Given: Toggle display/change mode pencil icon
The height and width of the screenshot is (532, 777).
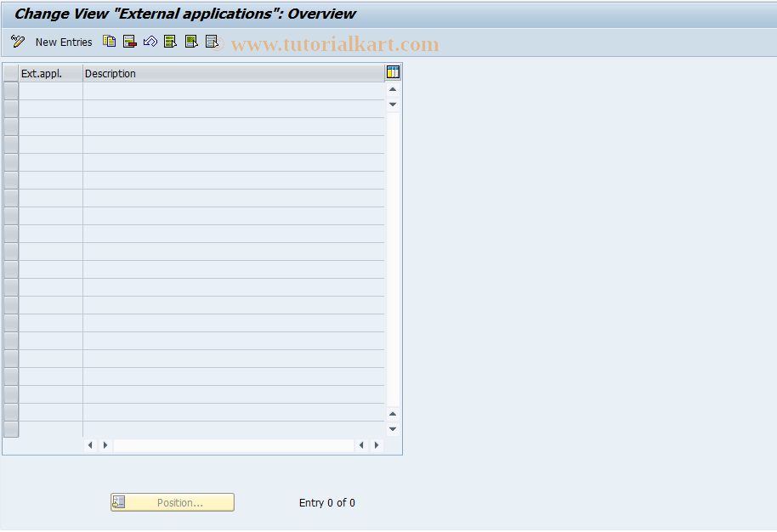Looking at the screenshot, I should (18, 42).
